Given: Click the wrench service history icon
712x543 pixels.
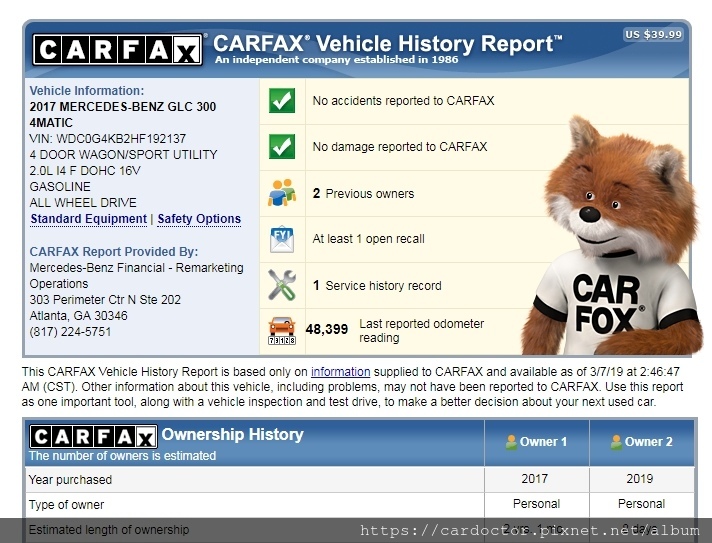Looking at the screenshot, I should [282, 285].
